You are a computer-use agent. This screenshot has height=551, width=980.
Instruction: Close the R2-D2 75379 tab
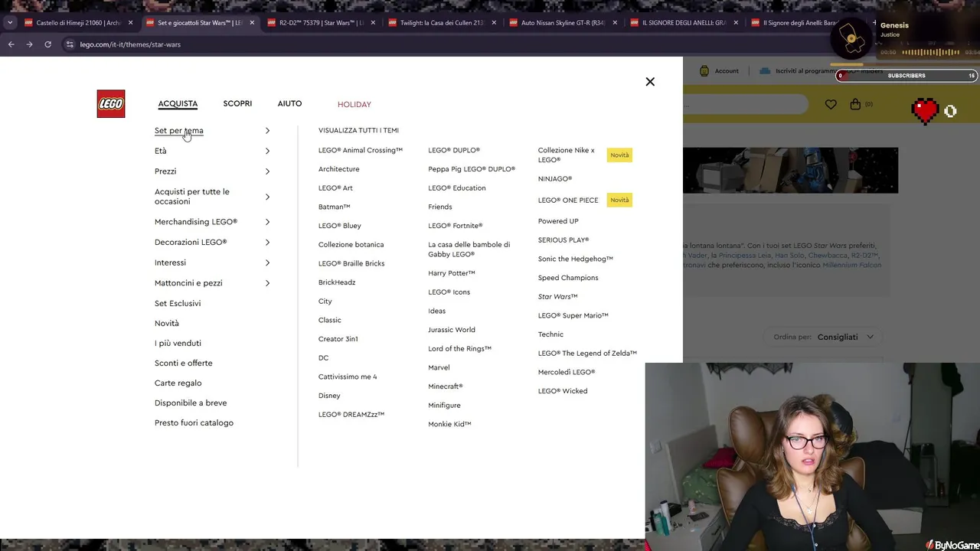(374, 23)
